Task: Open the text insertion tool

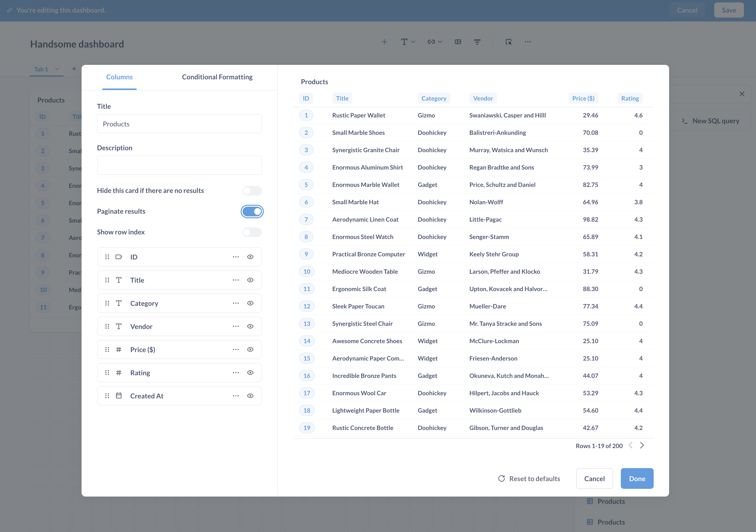Action: coord(404,42)
